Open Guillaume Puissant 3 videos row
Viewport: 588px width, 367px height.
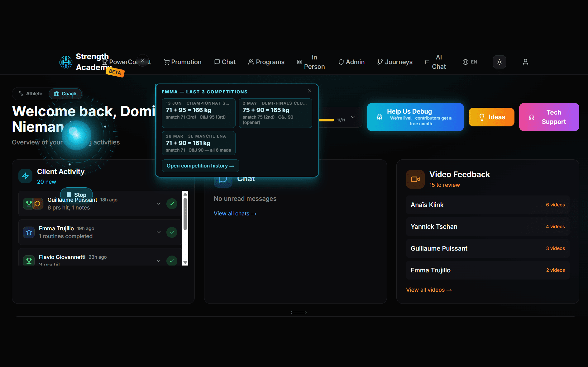click(x=488, y=248)
